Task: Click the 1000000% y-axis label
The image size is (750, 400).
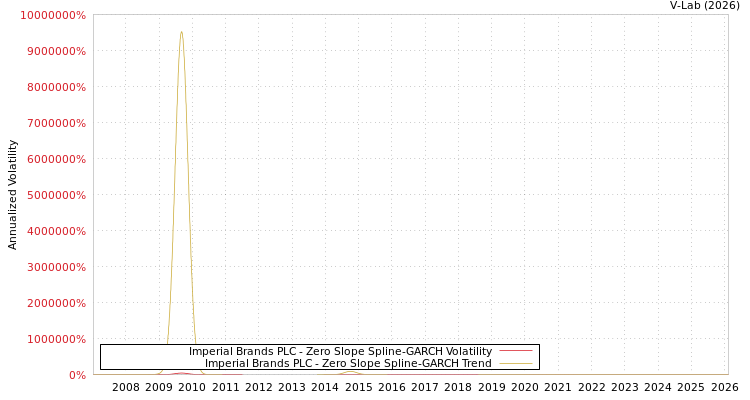Action: pyautogui.click(x=56, y=339)
